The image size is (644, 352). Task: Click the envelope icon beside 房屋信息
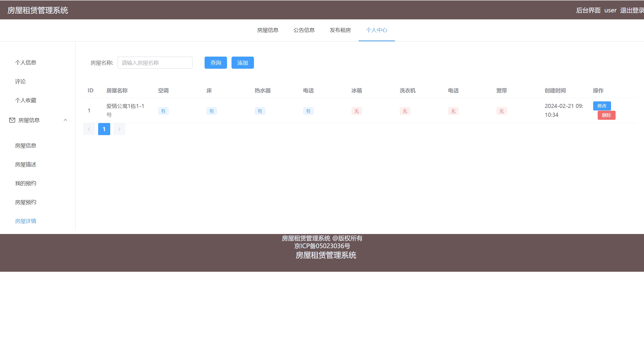(12, 120)
